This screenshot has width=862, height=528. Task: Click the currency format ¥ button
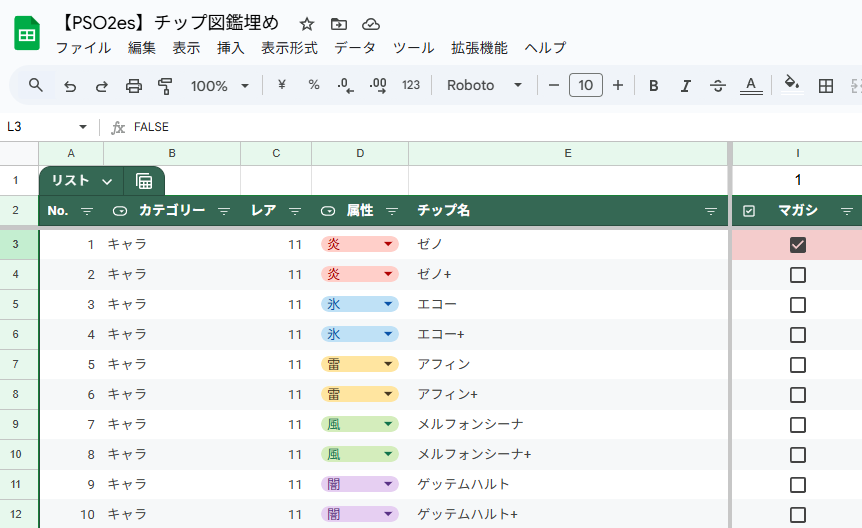click(281, 86)
